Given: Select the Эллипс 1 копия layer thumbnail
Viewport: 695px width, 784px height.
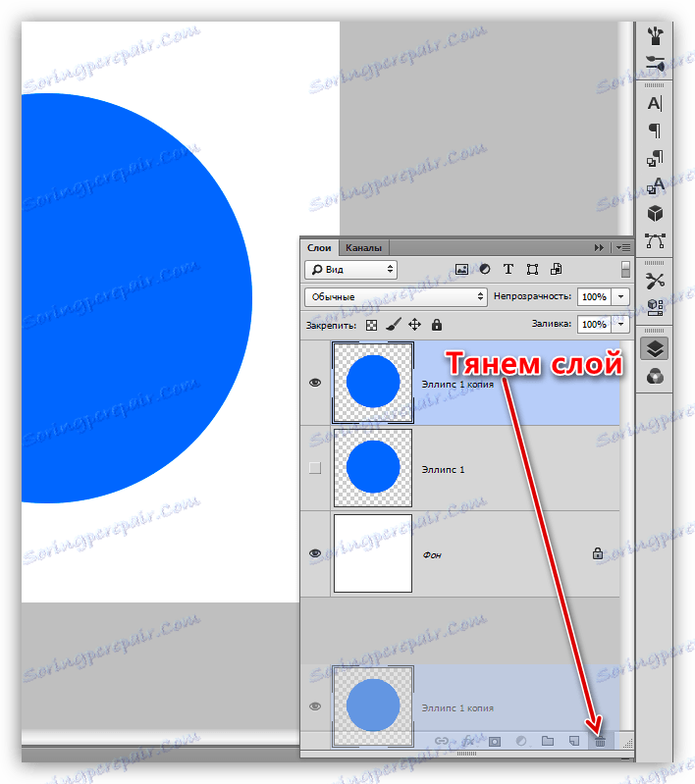Looking at the screenshot, I should pyautogui.click(x=373, y=383).
